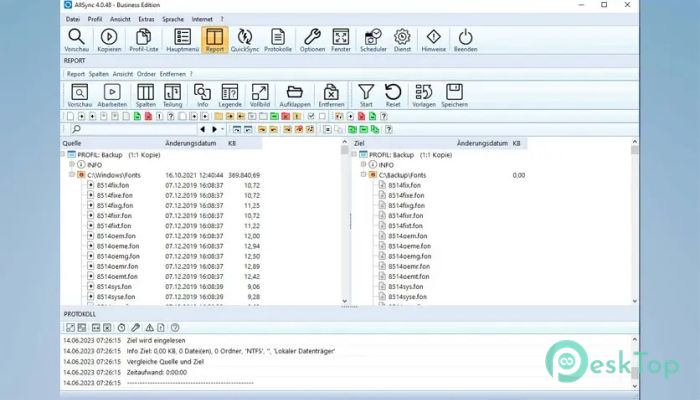Click the wrench icon in the Protokoll toolbar

[136, 328]
